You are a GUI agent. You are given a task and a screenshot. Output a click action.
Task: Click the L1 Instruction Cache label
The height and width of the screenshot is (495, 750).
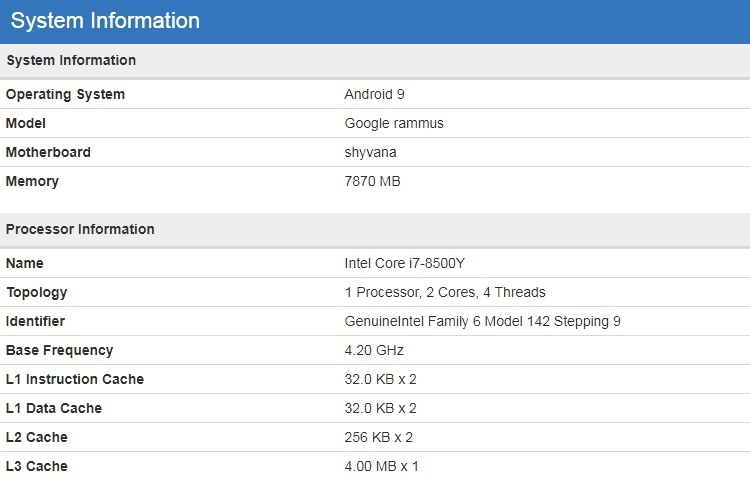pos(75,380)
